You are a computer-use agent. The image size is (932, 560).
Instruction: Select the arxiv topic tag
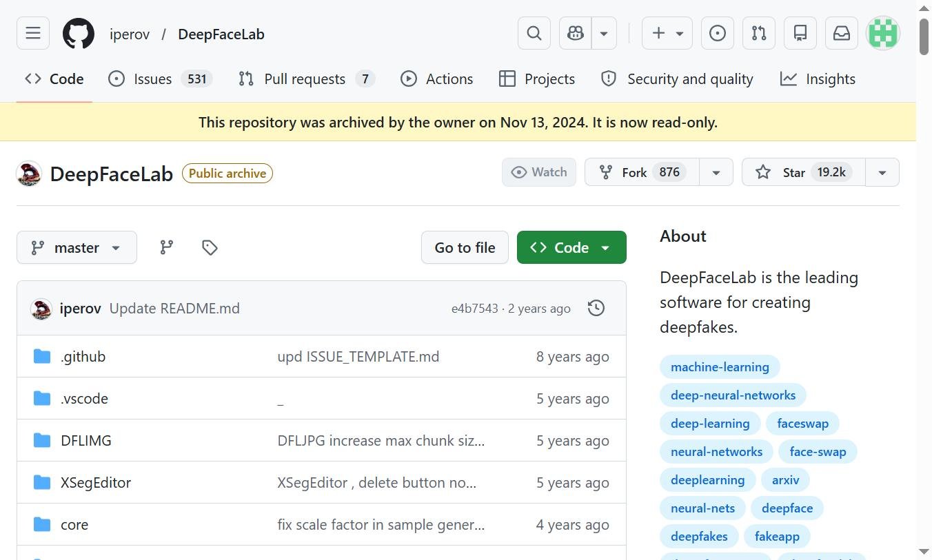point(785,480)
